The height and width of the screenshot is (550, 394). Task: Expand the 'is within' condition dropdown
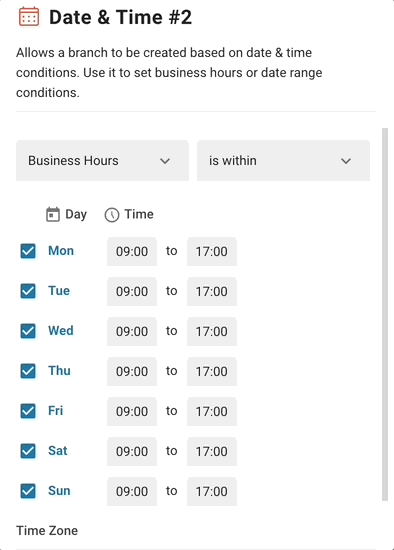(283, 161)
